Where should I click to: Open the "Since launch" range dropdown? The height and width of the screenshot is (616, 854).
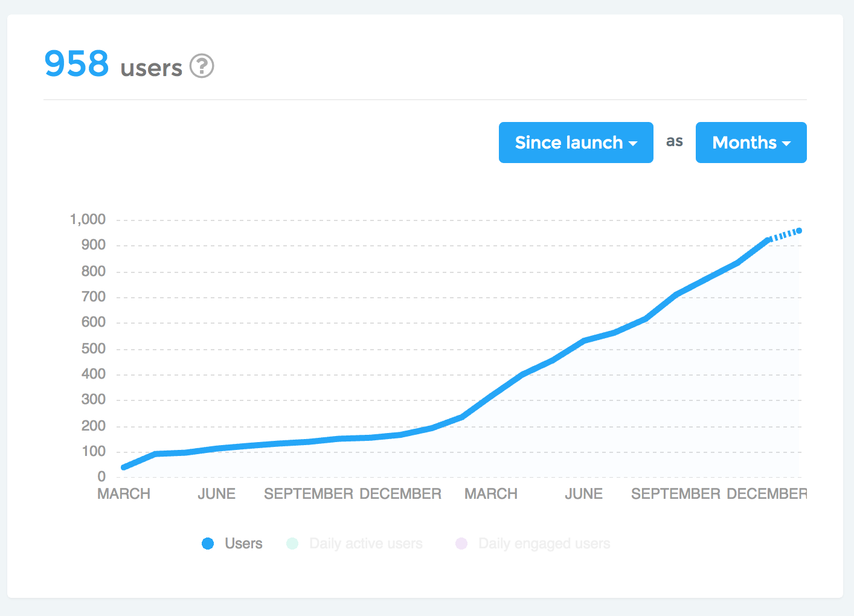(576, 143)
